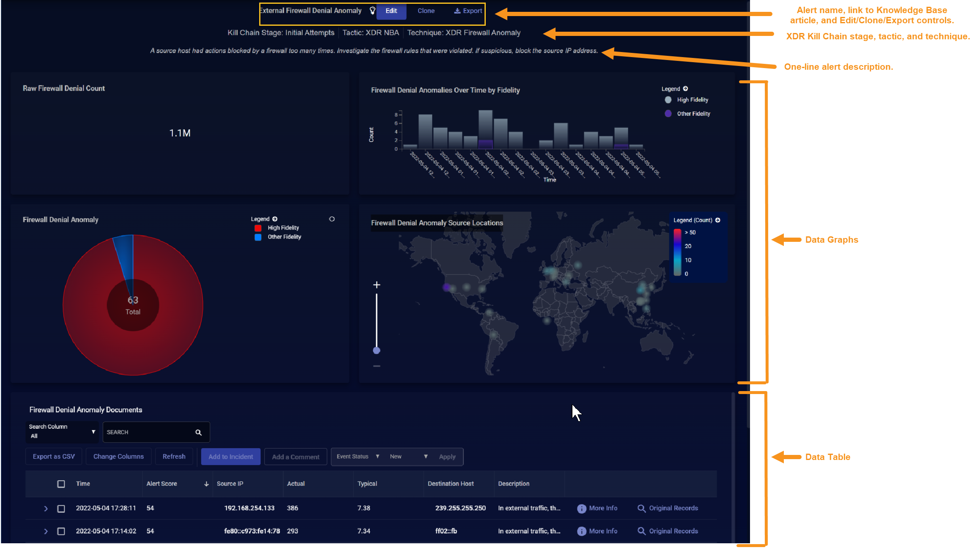The height and width of the screenshot is (553, 980).
Task: Select the 17:28:11 row checkbox
Action: click(x=61, y=509)
